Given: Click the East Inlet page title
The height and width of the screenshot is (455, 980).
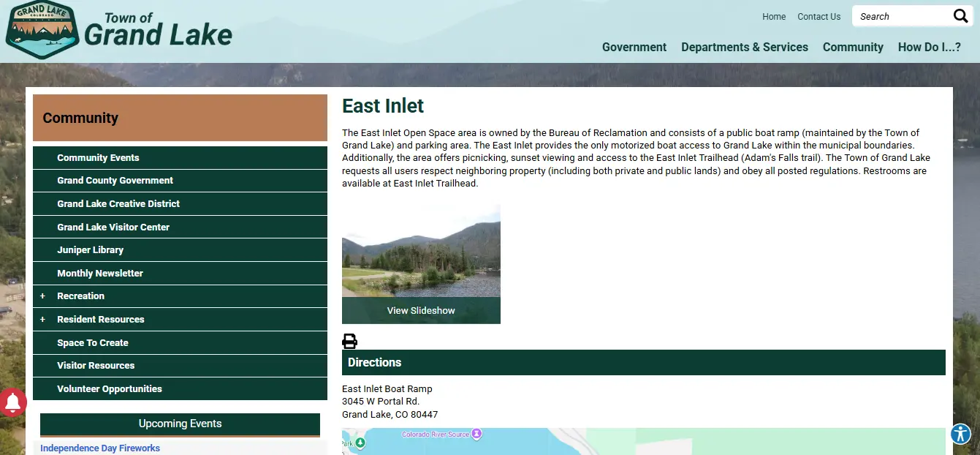Looking at the screenshot, I should 383,106.
